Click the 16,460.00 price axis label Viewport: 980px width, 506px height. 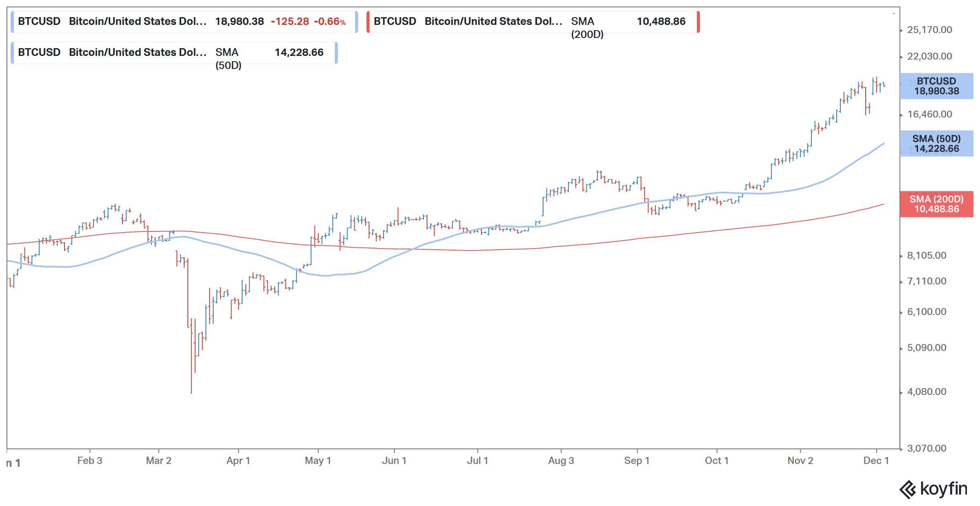(930, 114)
